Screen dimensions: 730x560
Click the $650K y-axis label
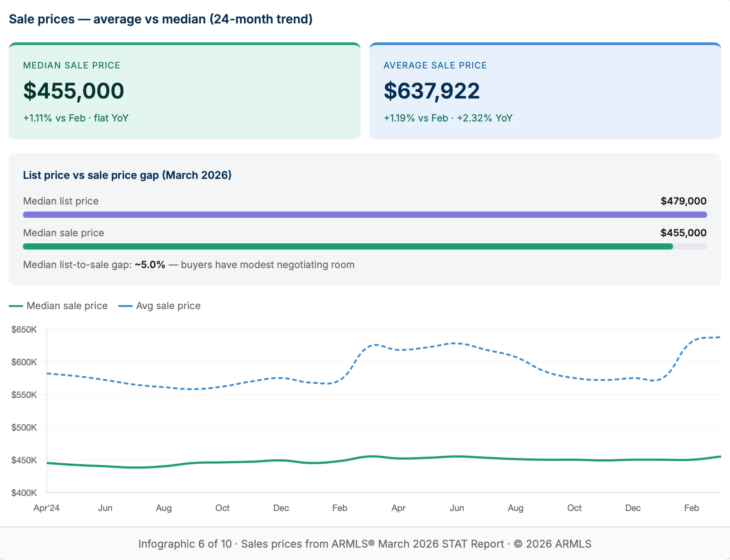coord(24,329)
